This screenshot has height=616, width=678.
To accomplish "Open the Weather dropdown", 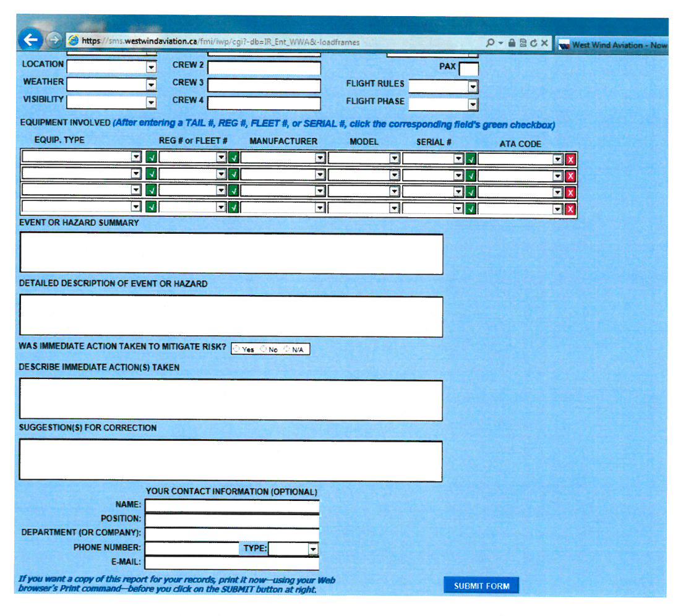I will pos(151,85).
